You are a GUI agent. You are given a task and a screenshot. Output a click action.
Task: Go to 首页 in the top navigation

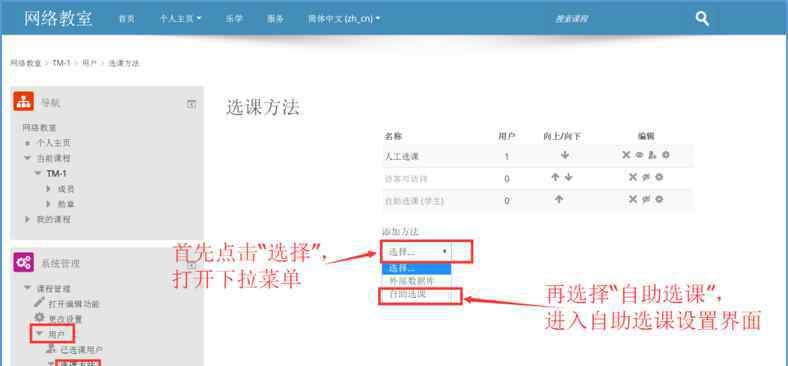point(126,19)
